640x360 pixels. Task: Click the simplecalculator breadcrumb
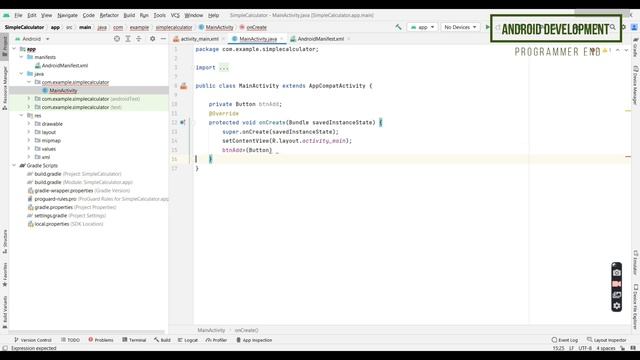tap(174, 27)
